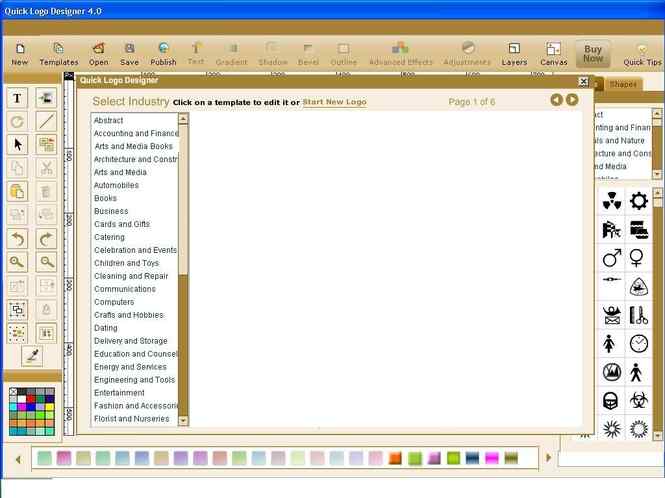Screen dimensions: 665x498
Task: Click the Start New Logo link
Action: [x=335, y=102]
